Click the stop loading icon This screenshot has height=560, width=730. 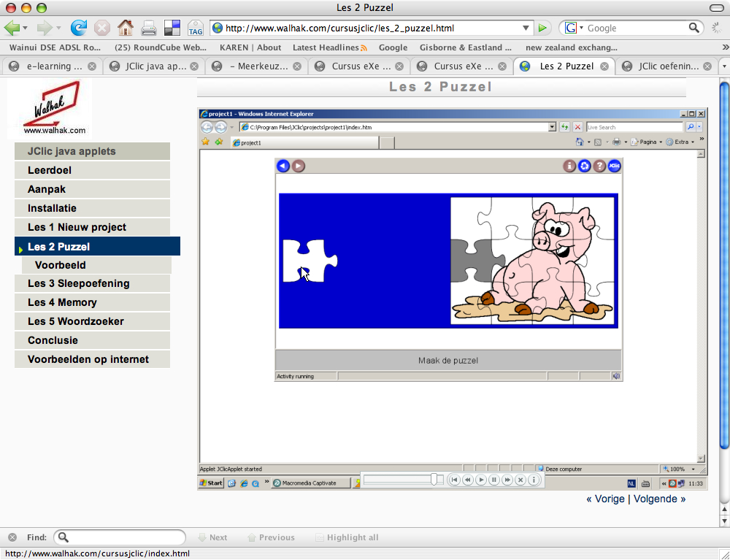coord(102,28)
